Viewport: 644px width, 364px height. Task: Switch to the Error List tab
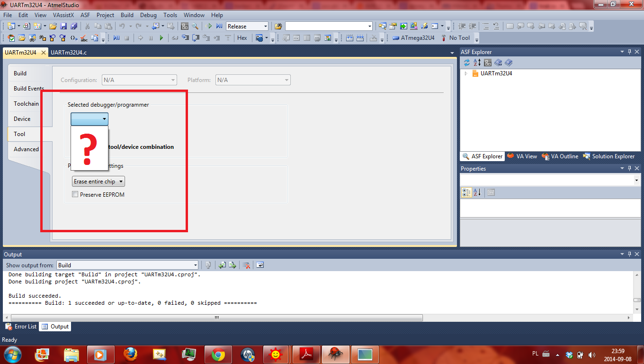point(21,327)
